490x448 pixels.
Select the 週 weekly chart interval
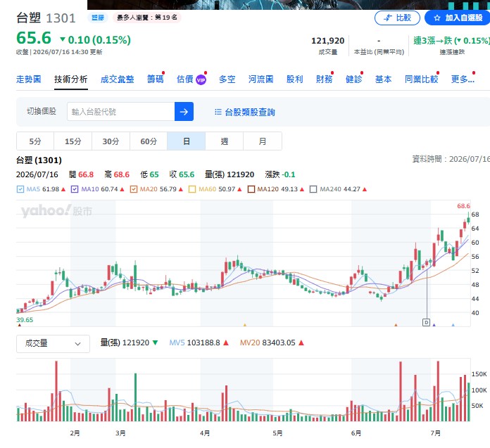pos(224,141)
